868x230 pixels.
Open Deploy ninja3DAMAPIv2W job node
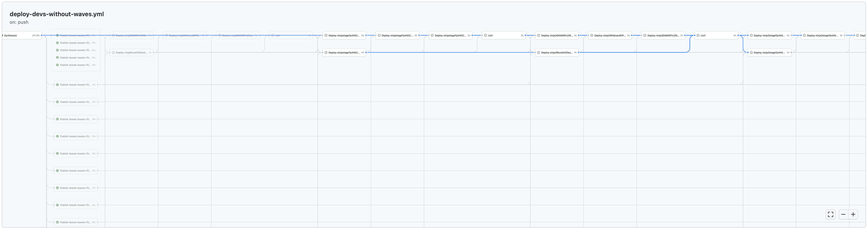[557, 35]
